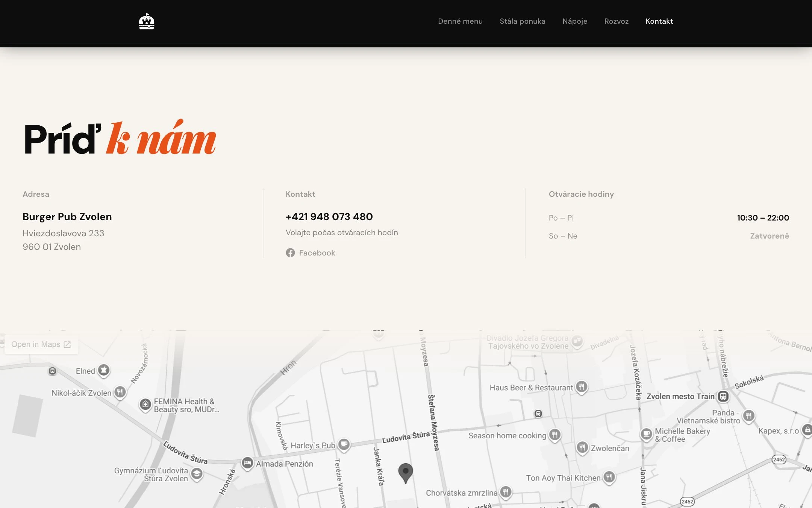Click the dark location pin on map
Viewport: 812px width, 508px height.
[406, 473]
